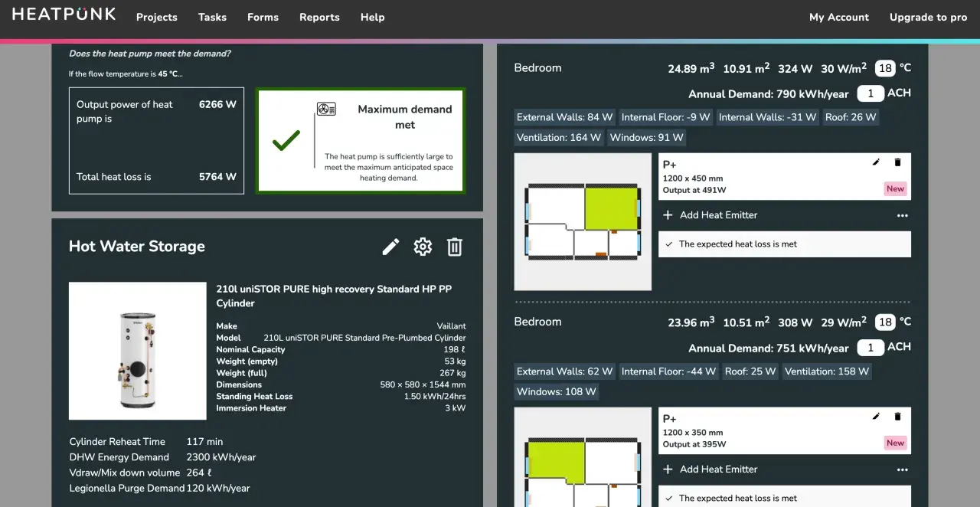Click the Roof: 25 W tag

click(x=750, y=371)
